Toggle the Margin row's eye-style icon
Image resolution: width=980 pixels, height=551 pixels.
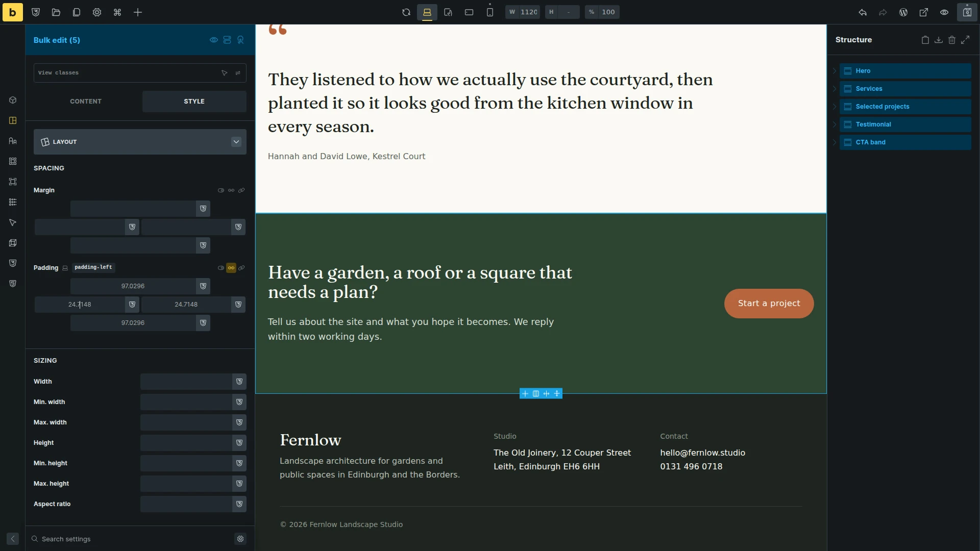click(x=221, y=190)
